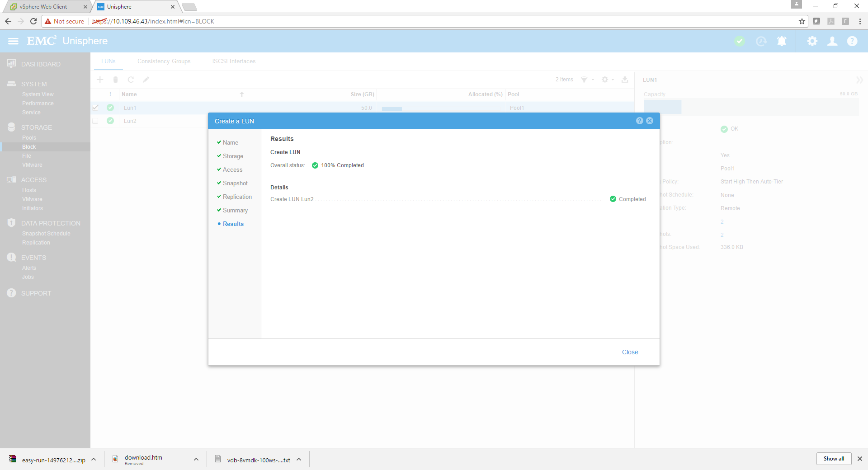
Task: Collapse the LUN1 details side panel
Action: (859, 80)
